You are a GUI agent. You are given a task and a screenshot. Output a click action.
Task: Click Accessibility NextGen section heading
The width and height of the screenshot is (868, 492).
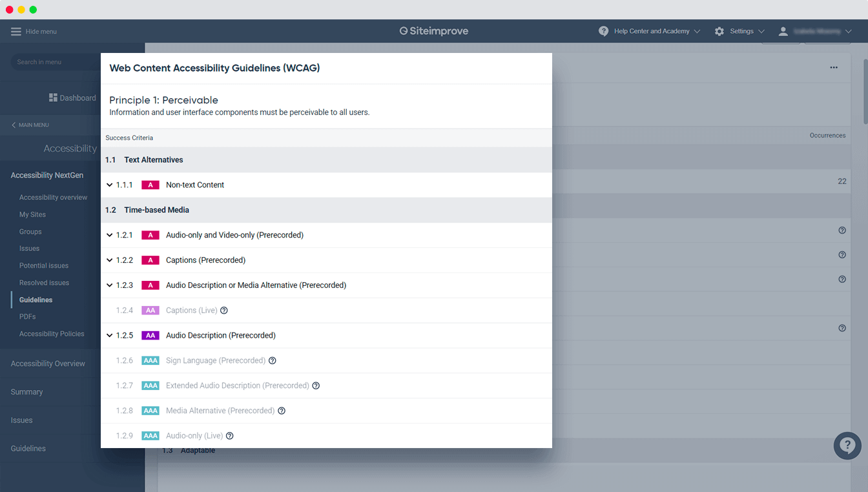[x=47, y=176]
